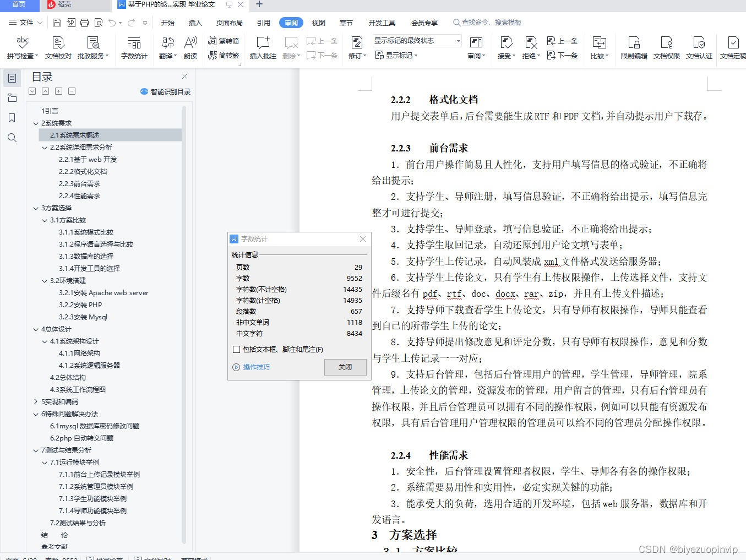Click smart identify outline (智能识别目录)
Viewport: 746px width, 560px height.
[166, 91]
